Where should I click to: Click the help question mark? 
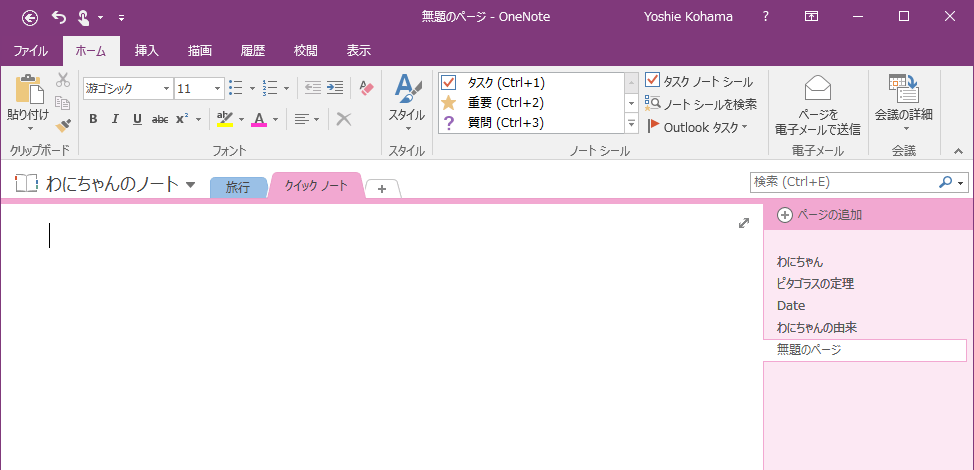(x=765, y=17)
